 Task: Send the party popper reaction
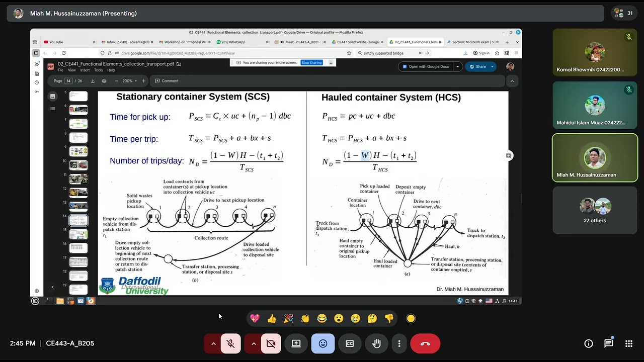click(288, 318)
